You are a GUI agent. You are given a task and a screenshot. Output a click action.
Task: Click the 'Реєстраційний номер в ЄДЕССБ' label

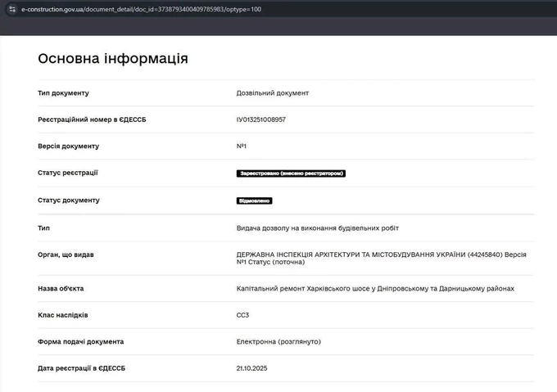coord(92,119)
